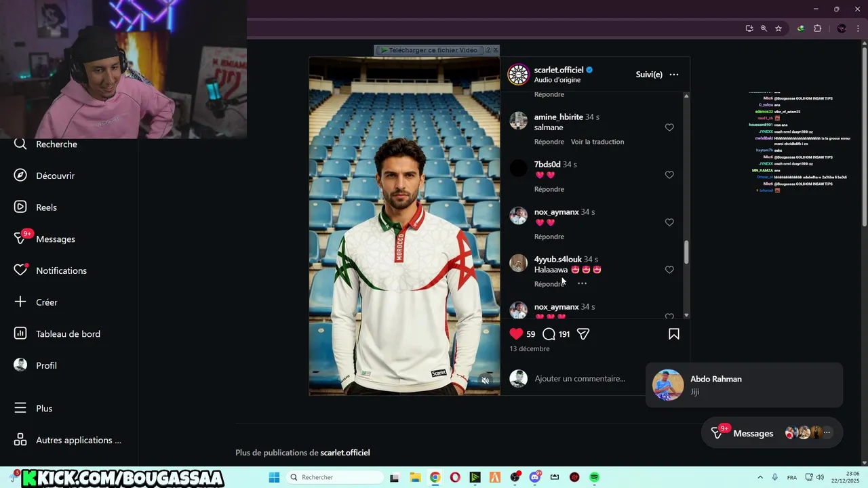Like the first nox_aymanx comment
The height and width of the screenshot is (488, 868).
[669, 222]
